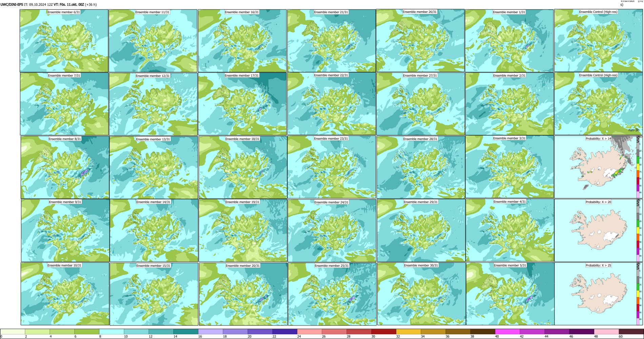Pick the pink 24–26 legend swatch
Screen dimensions: 644x339
click(x=309, y=332)
